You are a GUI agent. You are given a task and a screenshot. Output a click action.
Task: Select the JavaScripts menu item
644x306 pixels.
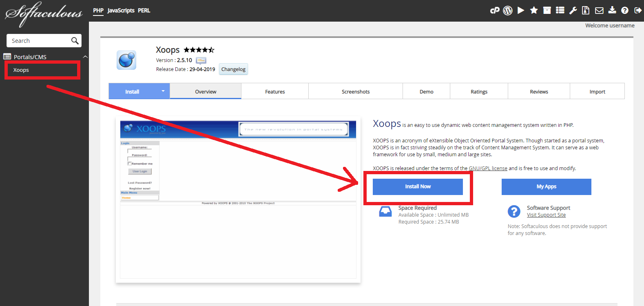click(121, 11)
